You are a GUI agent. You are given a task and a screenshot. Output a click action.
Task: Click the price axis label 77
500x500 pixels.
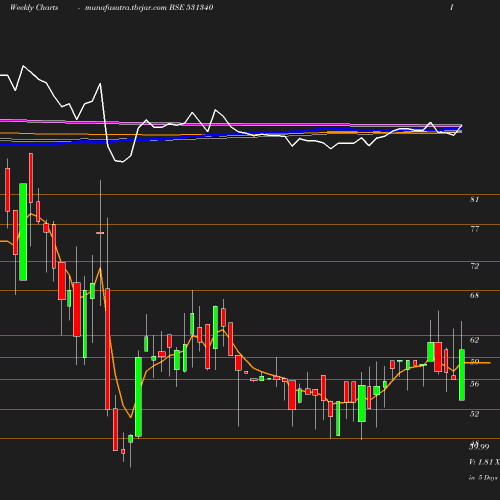[474, 229]
